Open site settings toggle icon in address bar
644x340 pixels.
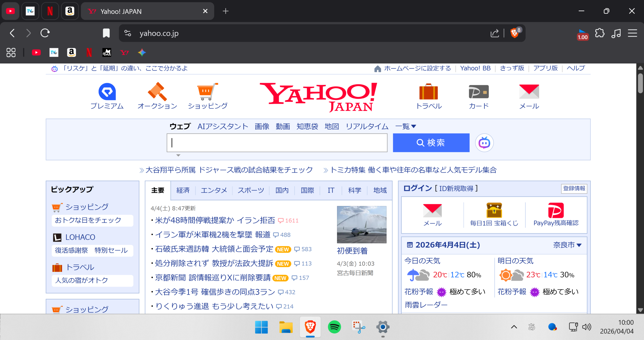pos(128,33)
